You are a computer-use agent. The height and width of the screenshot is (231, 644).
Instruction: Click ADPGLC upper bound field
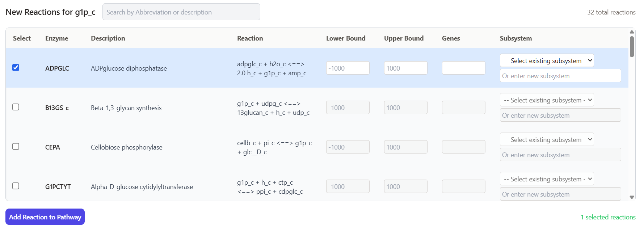(x=405, y=68)
